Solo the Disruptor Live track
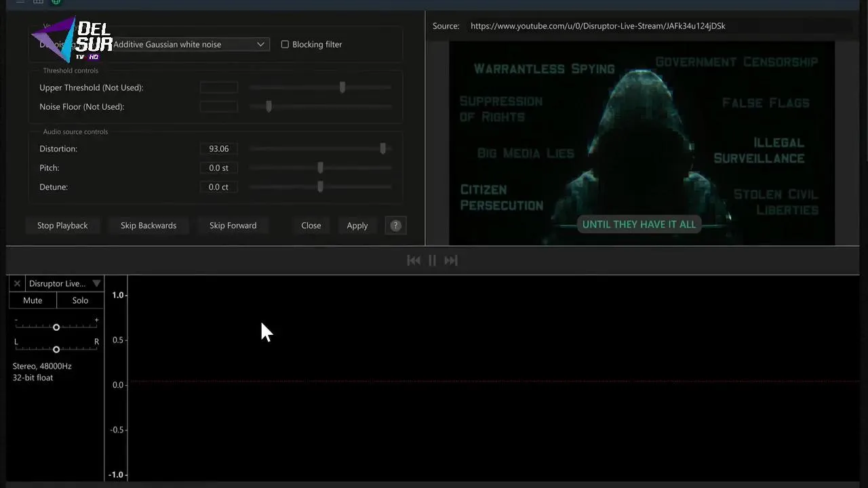This screenshot has height=488, width=868. click(x=80, y=300)
